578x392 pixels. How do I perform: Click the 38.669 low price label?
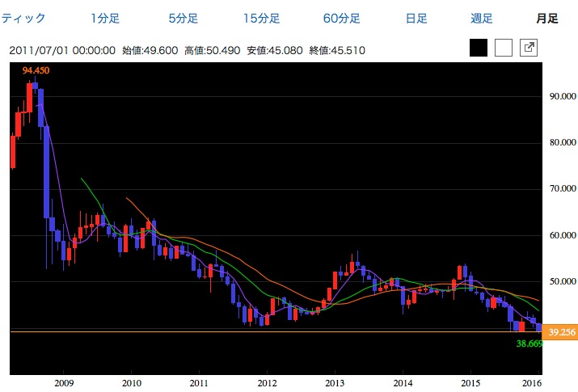pos(529,344)
